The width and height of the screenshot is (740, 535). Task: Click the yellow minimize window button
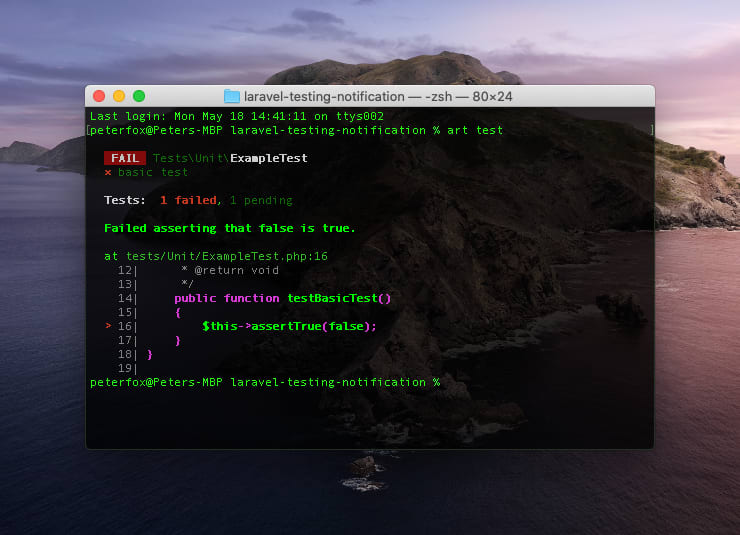tap(119, 96)
